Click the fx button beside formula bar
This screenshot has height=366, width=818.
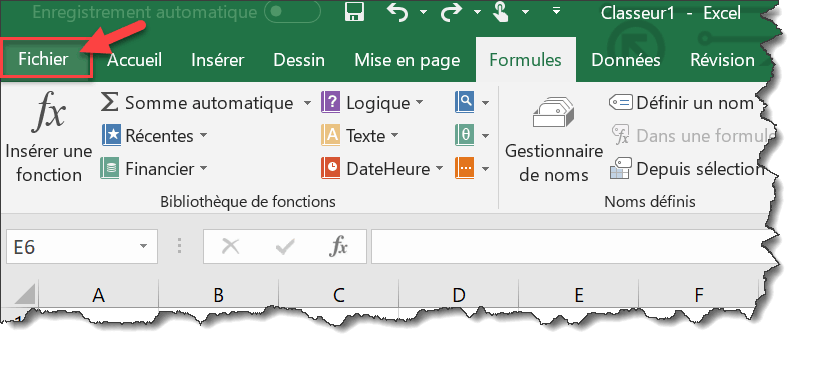click(x=338, y=246)
